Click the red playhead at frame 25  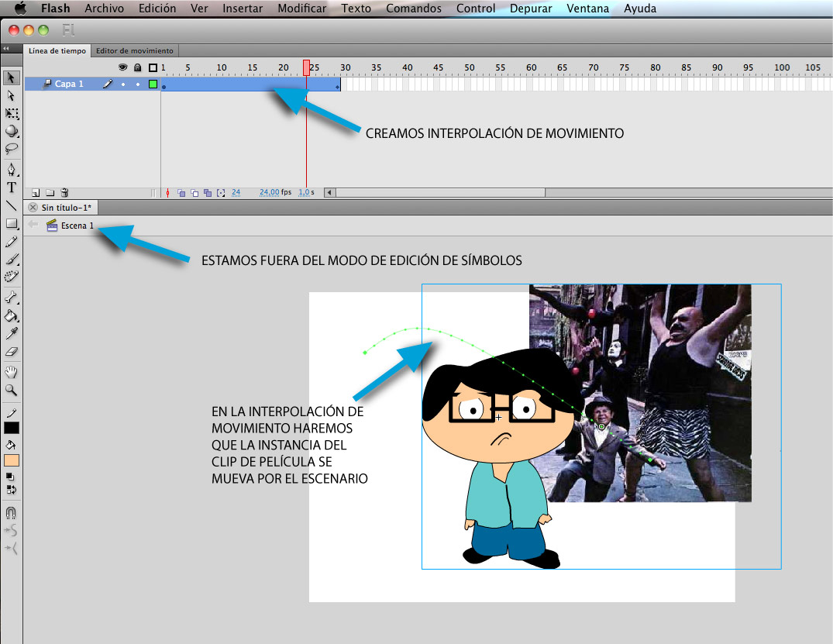click(x=306, y=67)
